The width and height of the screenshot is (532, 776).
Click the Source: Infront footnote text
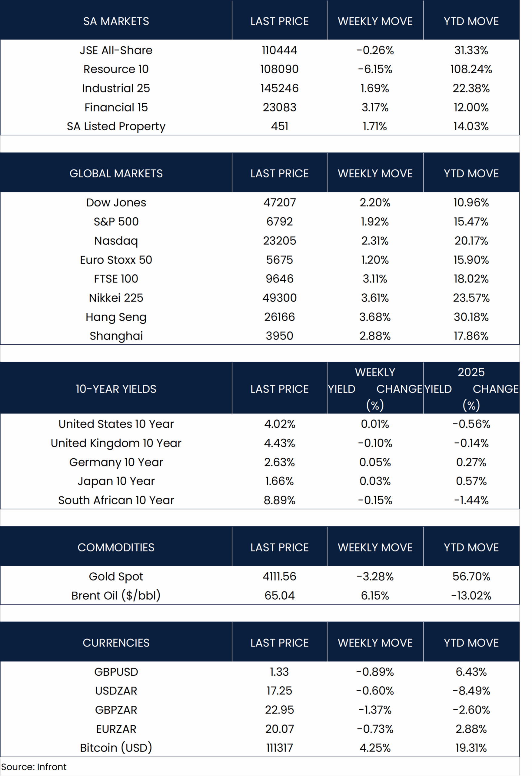coord(34,767)
